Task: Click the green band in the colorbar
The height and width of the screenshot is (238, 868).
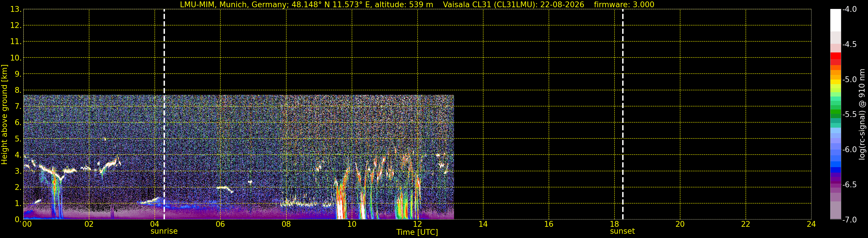Action: (836, 114)
